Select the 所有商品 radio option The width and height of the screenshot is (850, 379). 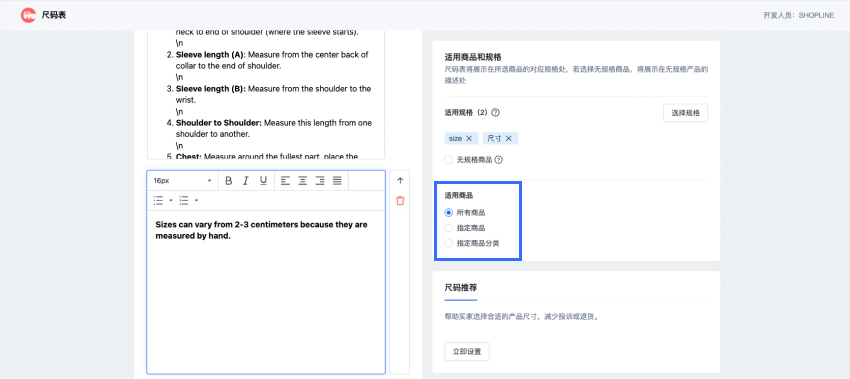pos(448,213)
